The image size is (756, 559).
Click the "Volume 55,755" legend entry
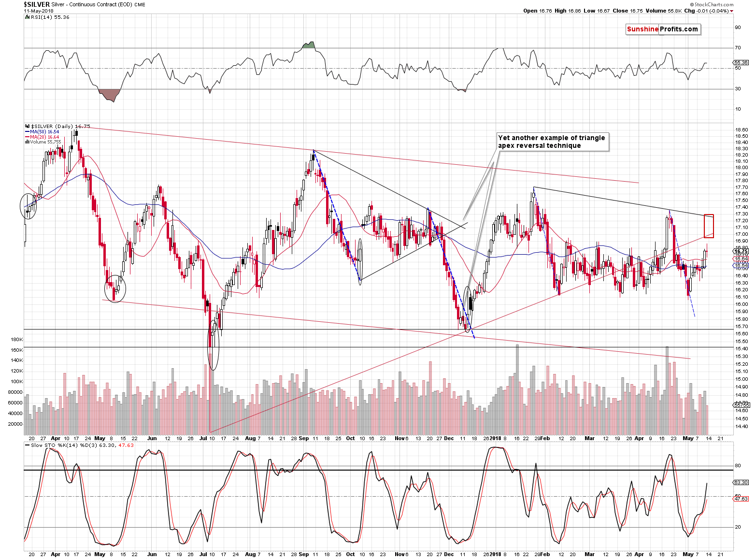click(x=43, y=142)
